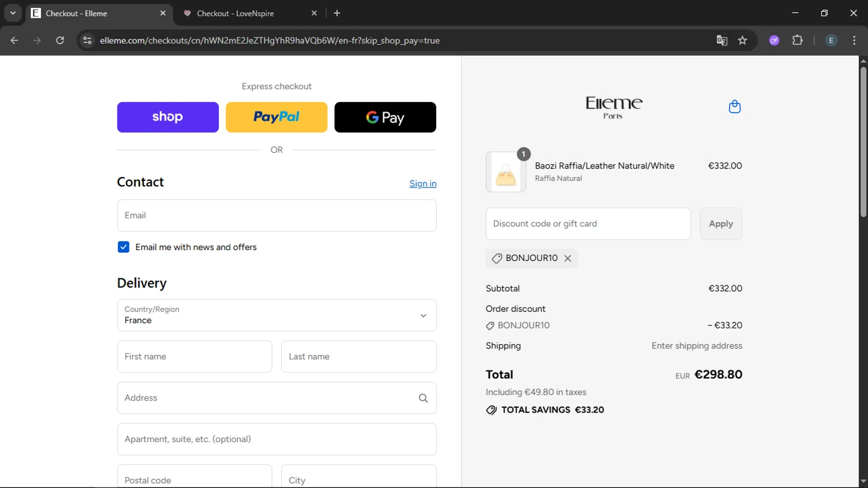Click the Baozi Raffia/Leather Natural/White product name
This screenshot has width=868, height=488.
tap(605, 166)
